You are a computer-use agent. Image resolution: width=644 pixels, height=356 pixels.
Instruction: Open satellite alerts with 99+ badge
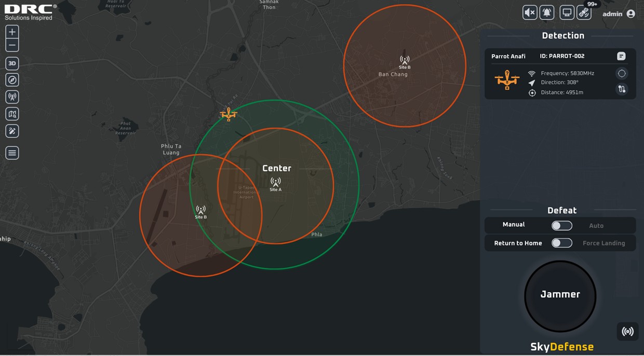(584, 13)
